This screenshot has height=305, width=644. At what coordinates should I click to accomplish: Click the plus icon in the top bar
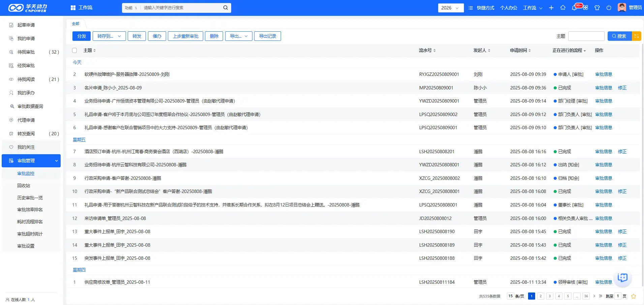tap(551, 8)
